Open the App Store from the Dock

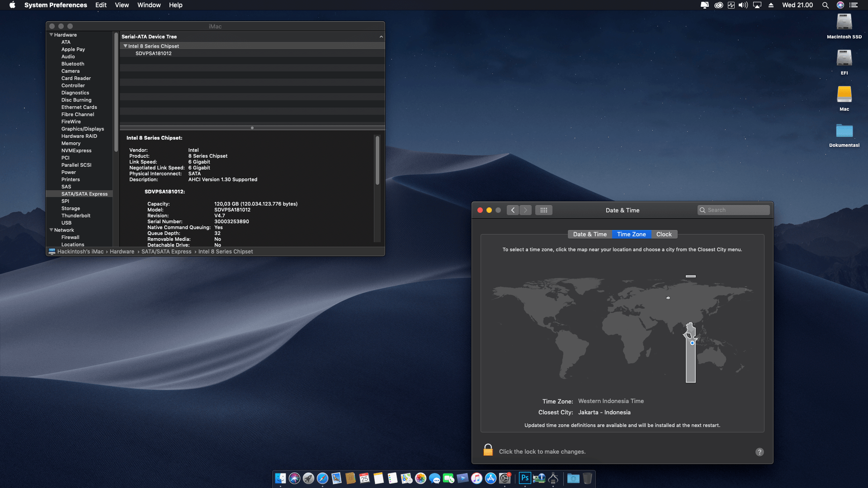490,478
